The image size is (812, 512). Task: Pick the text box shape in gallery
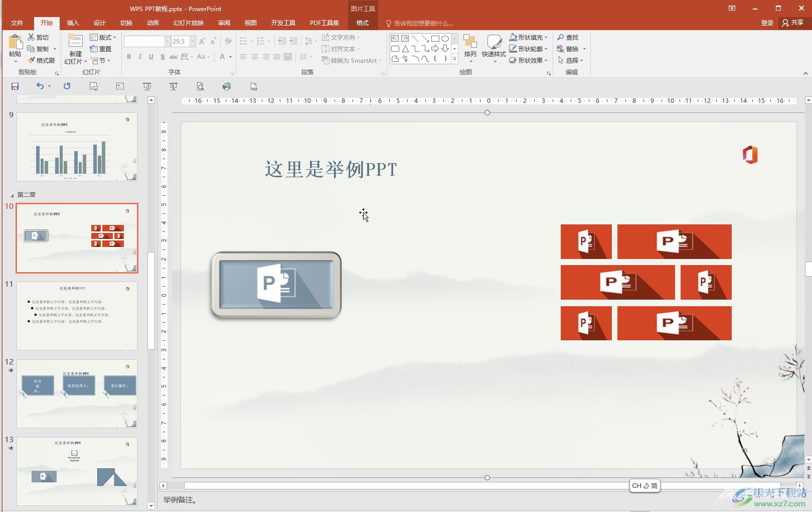pyautogui.click(x=395, y=38)
